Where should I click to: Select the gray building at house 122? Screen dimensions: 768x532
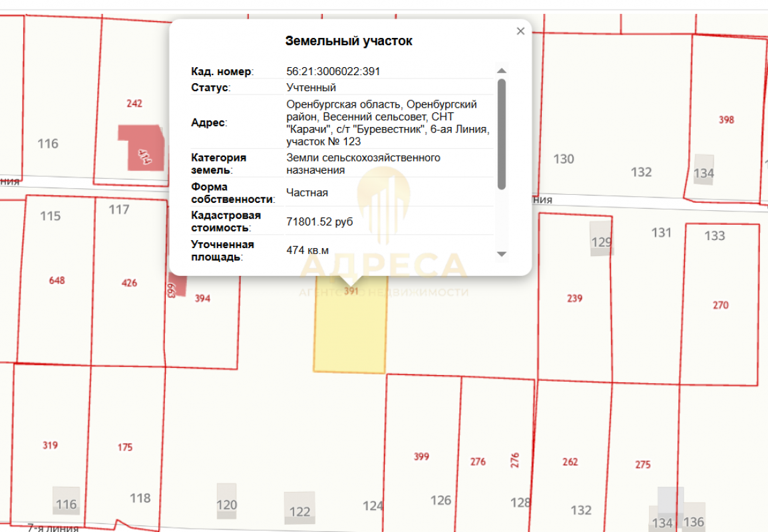[x=299, y=508]
